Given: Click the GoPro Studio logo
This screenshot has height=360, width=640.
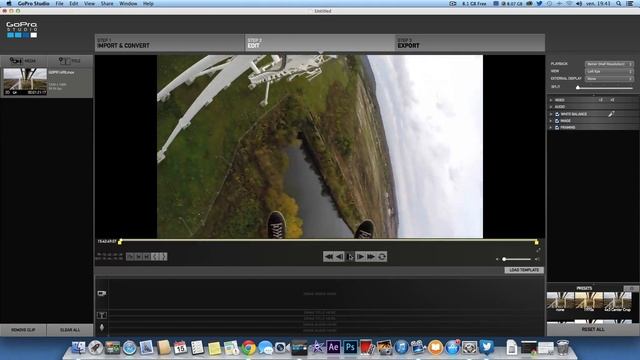Looking at the screenshot, I should [x=22, y=30].
